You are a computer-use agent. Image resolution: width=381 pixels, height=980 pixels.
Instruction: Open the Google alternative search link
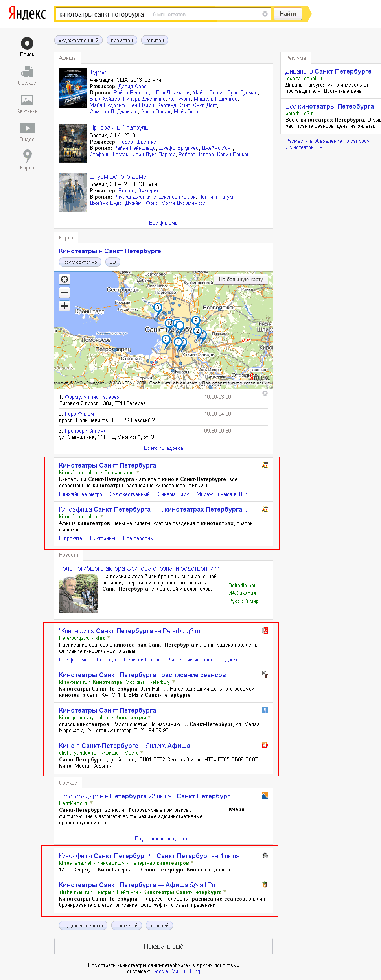point(160,971)
